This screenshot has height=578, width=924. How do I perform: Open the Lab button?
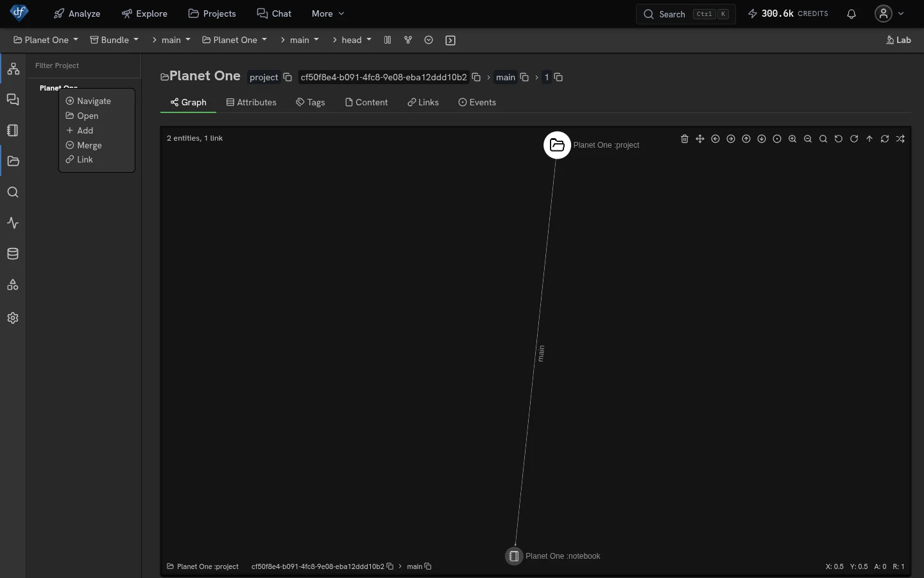coord(898,40)
